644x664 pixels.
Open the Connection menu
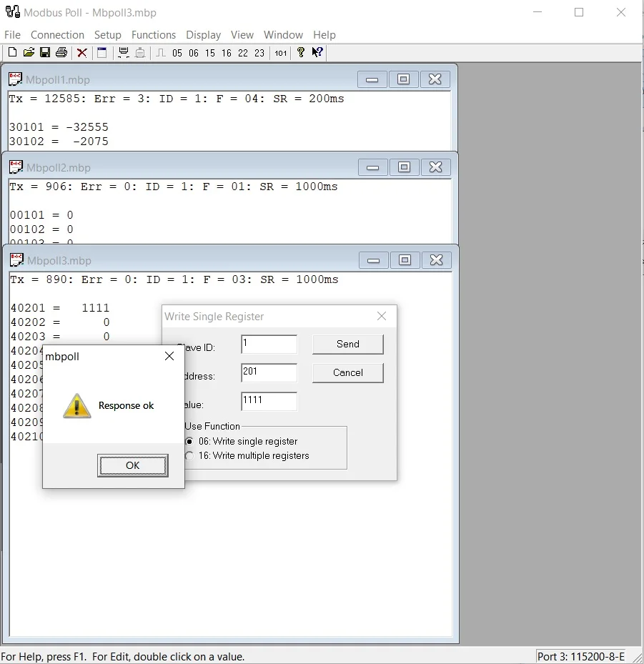click(x=57, y=35)
